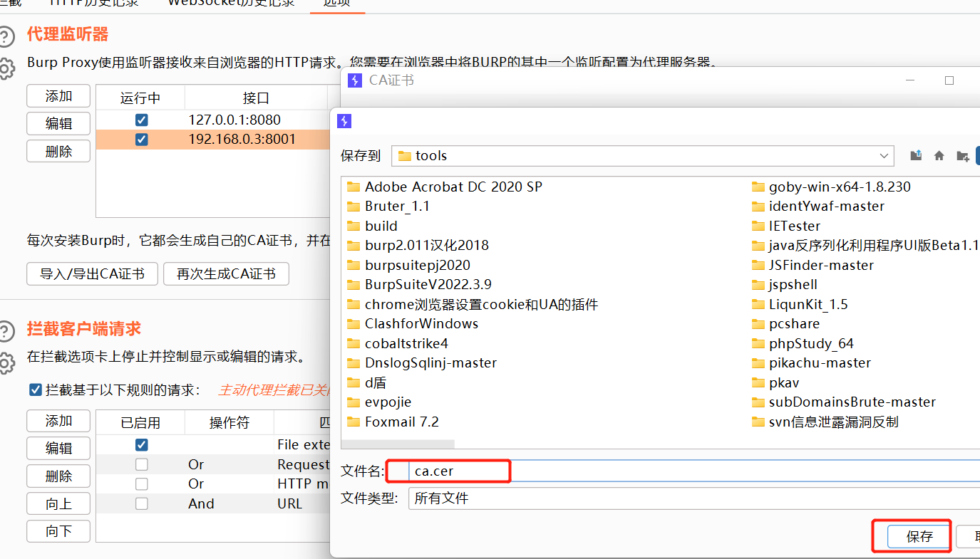Click the 运行中 column header
This screenshot has width=980, height=559.
pyautogui.click(x=140, y=98)
